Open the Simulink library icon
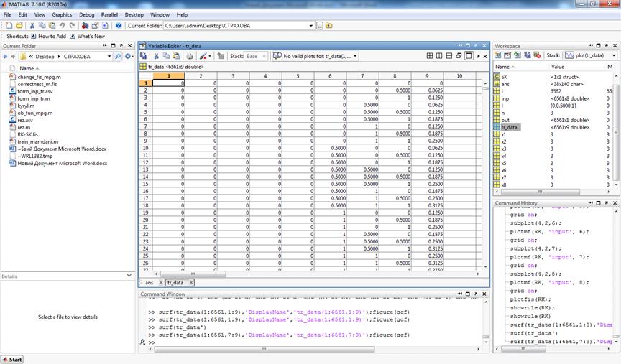The height and width of the screenshot is (364, 621). [x=85, y=25]
